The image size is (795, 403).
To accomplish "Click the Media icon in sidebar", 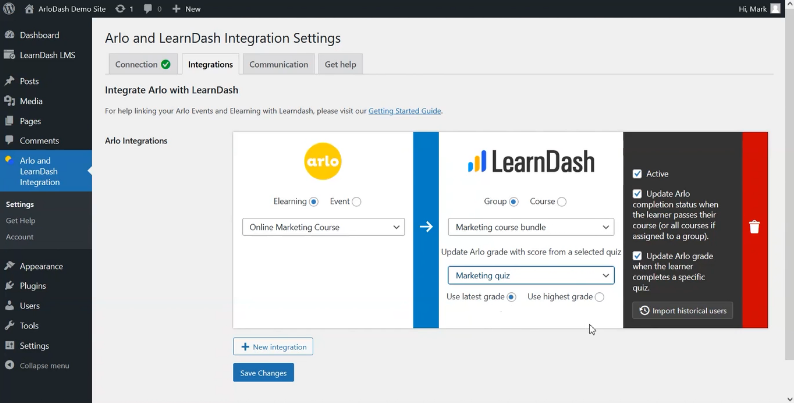I will coord(9,101).
